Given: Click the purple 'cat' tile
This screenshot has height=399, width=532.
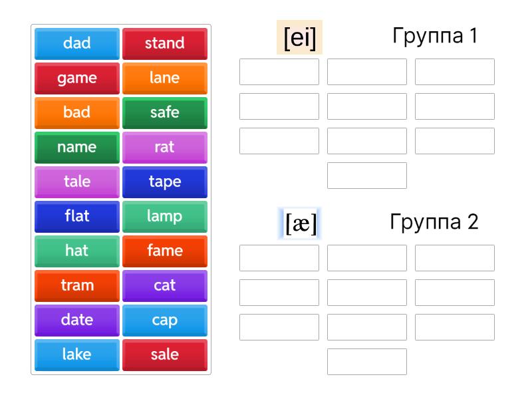Looking at the screenshot, I should 165,286.
